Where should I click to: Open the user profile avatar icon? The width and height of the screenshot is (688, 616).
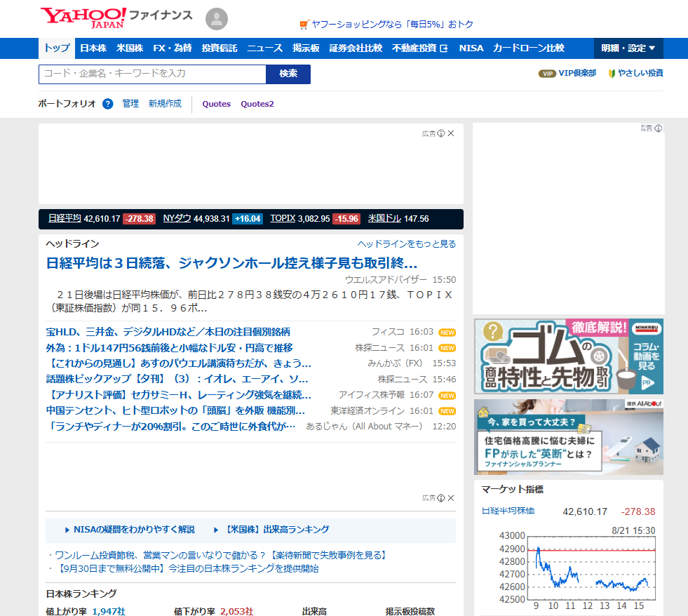(x=217, y=19)
